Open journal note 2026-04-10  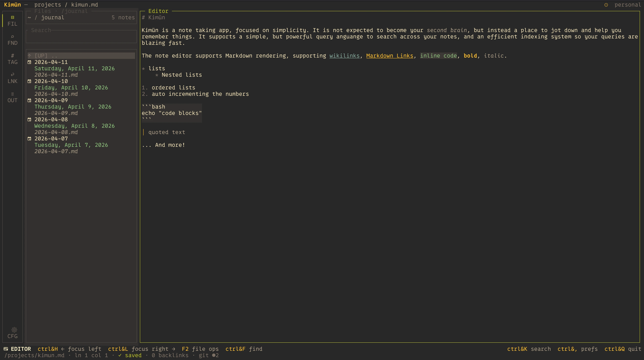51,81
